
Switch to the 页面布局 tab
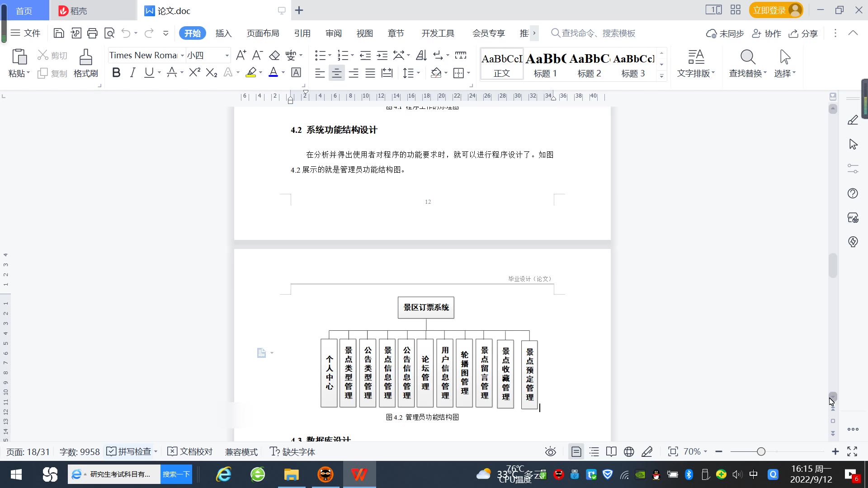pyautogui.click(x=263, y=33)
